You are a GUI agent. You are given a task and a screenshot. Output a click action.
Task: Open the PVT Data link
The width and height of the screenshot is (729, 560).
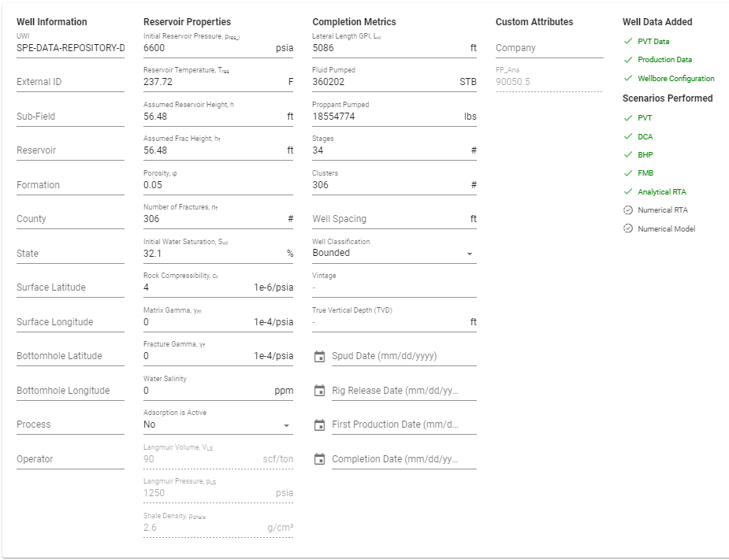coord(653,42)
